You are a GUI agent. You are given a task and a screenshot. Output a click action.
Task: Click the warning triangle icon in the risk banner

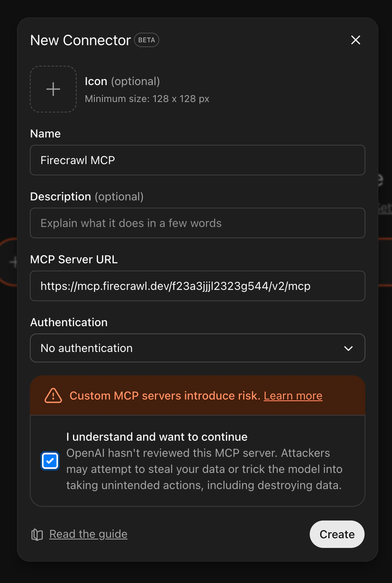point(53,396)
